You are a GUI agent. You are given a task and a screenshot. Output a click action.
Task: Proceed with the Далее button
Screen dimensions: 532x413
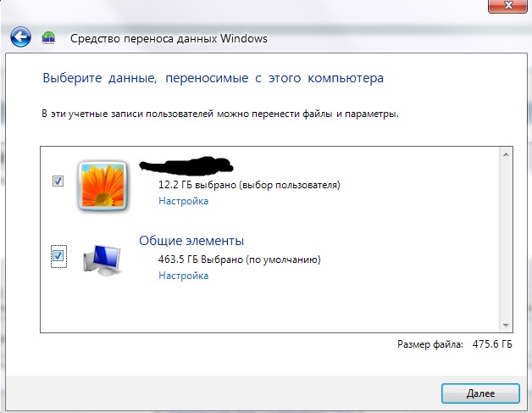point(480,393)
